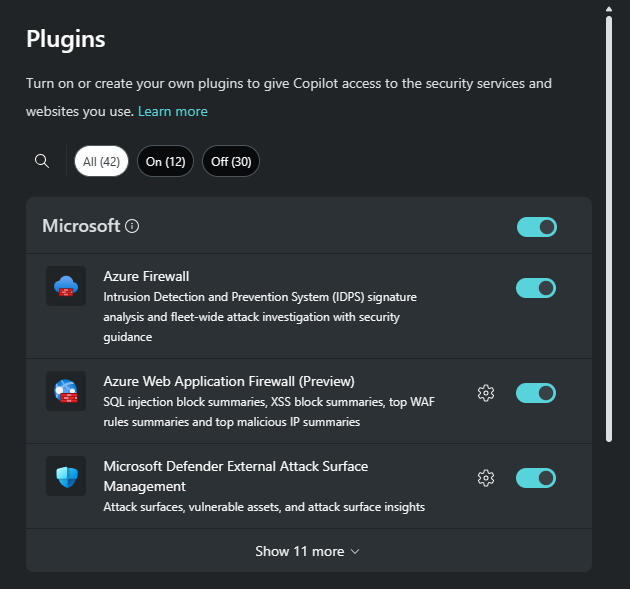Turn off Azure Web Application Firewall toggle

click(536, 393)
